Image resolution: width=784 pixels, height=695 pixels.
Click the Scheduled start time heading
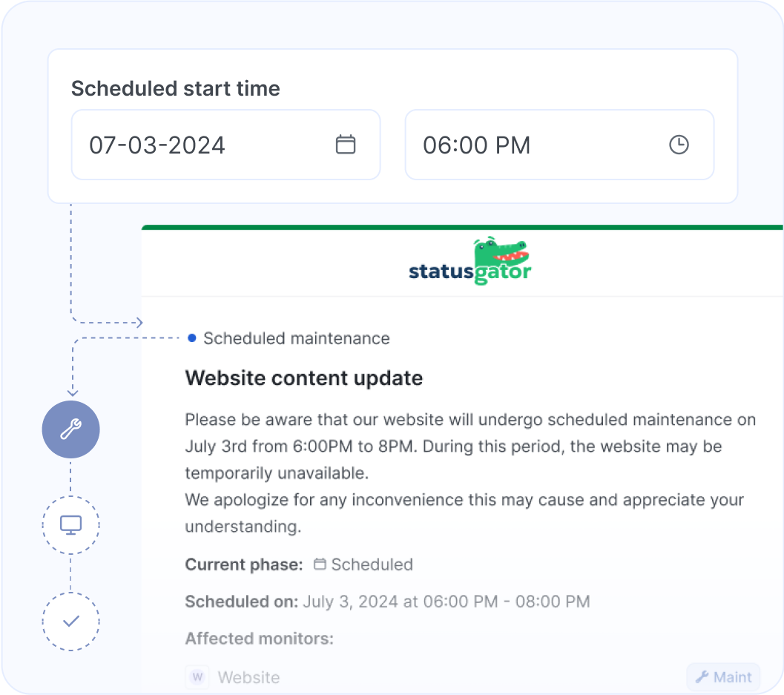[175, 88]
